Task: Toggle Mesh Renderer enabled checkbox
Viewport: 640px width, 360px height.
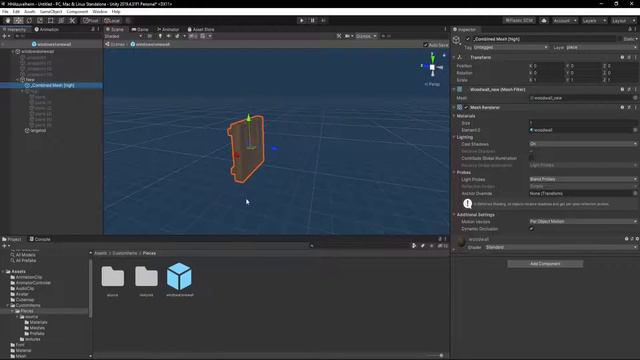Action: pos(467,107)
